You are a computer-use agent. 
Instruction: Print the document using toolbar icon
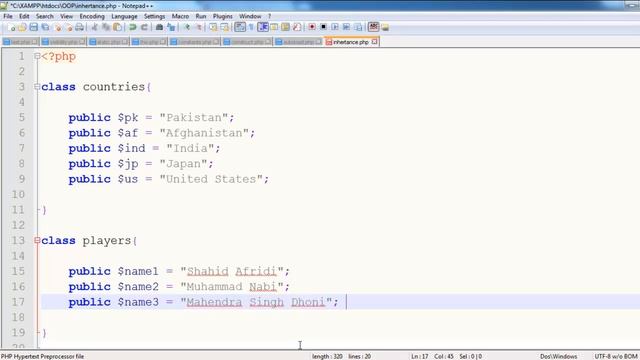[79, 27]
